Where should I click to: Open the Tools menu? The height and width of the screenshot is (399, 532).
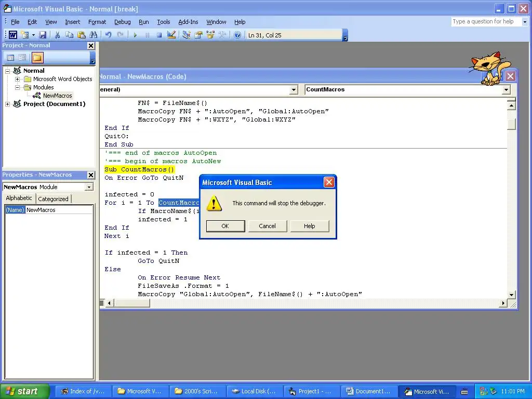[164, 22]
